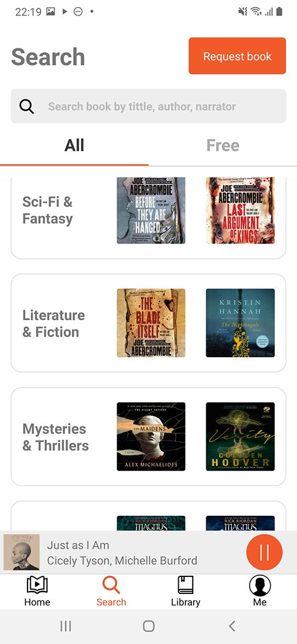This screenshot has width=297, height=644.
Task: Click the Request book button
Action: coord(237,56)
